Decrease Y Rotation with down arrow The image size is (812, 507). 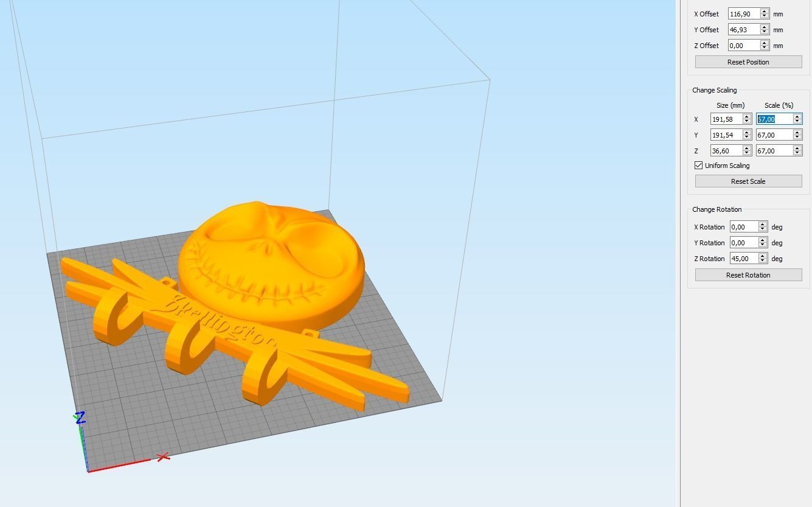(x=763, y=246)
